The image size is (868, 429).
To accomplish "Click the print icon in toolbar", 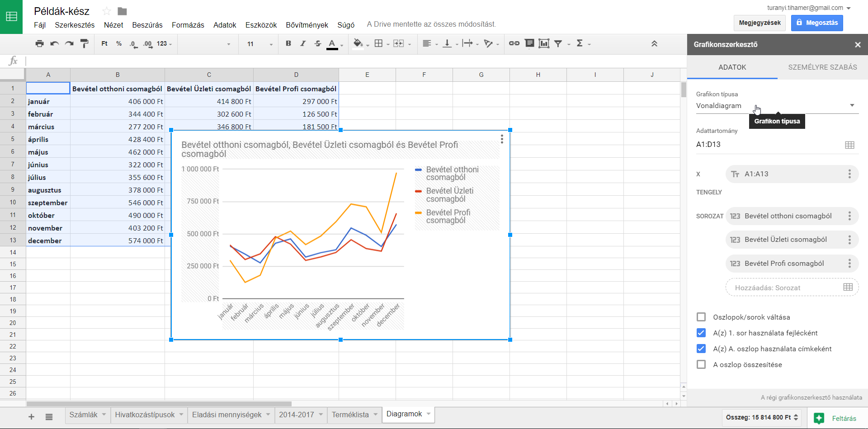I will pyautogui.click(x=40, y=44).
